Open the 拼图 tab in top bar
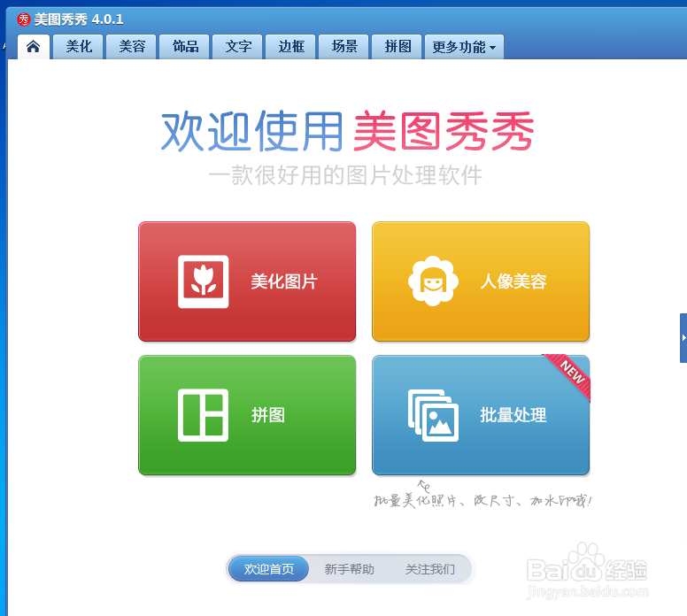687x616 pixels. tap(397, 46)
